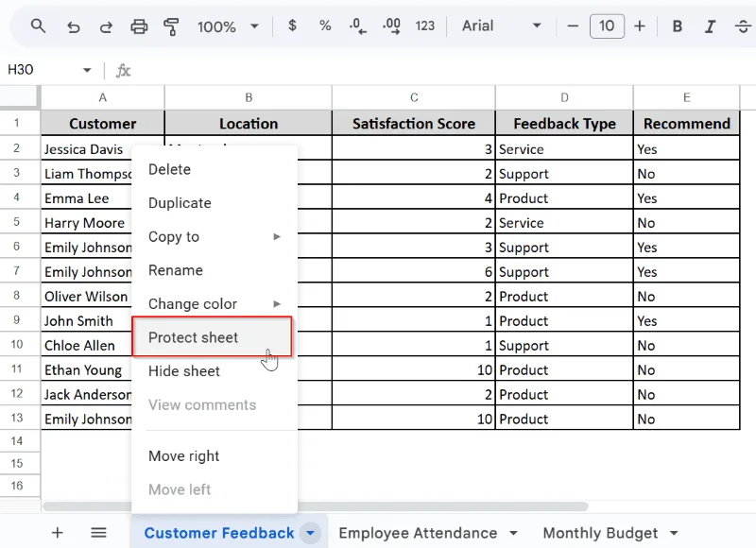Click the Recommend header cell
The width and height of the screenshot is (756, 548).
point(687,124)
